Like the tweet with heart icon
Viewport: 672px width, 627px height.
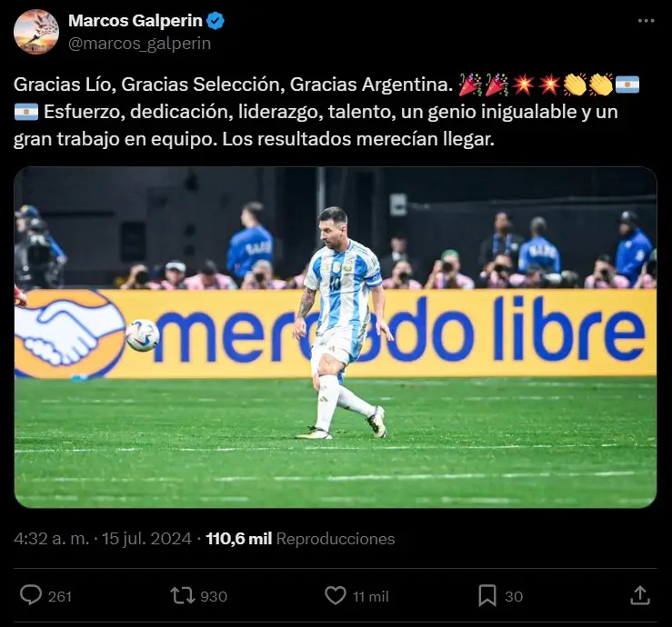pos(336,596)
